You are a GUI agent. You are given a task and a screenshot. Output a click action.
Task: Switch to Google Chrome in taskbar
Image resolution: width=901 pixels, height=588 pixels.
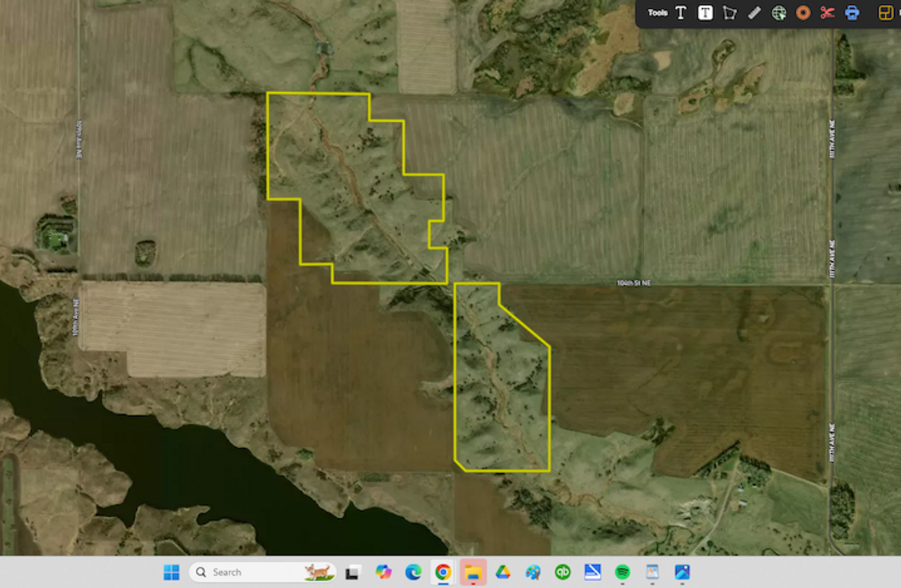(443, 572)
